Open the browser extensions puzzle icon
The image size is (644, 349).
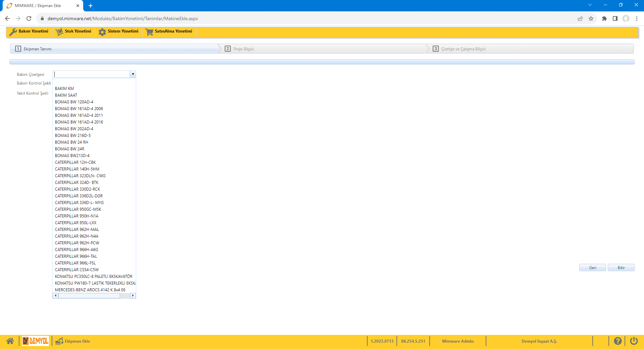[x=604, y=18]
